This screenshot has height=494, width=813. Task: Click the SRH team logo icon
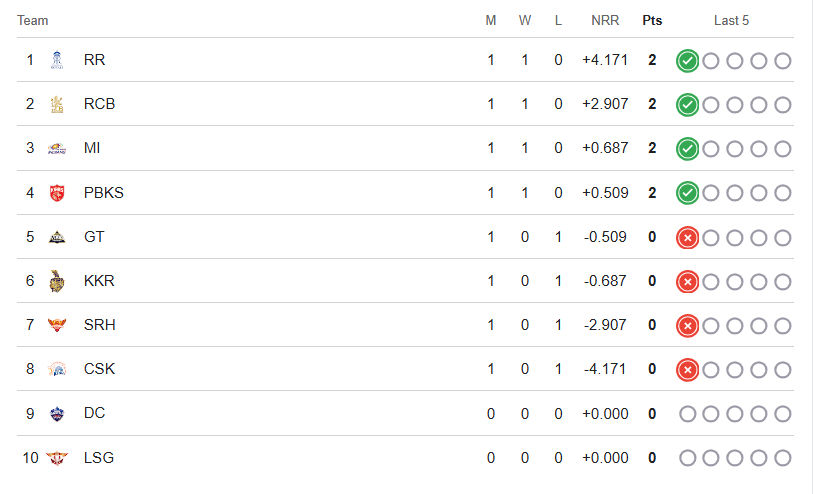(57, 325)
